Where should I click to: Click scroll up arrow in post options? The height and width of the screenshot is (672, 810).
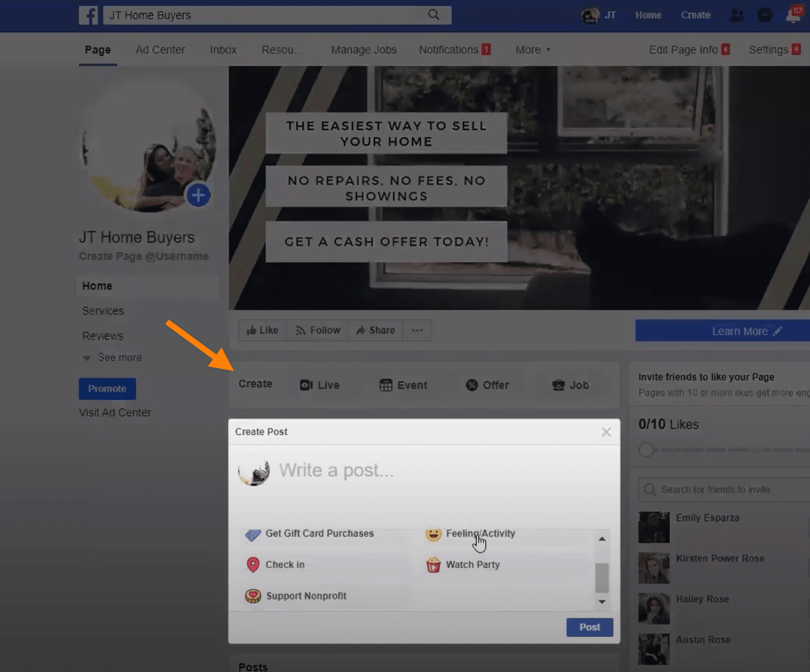click(x=602, y=539)
